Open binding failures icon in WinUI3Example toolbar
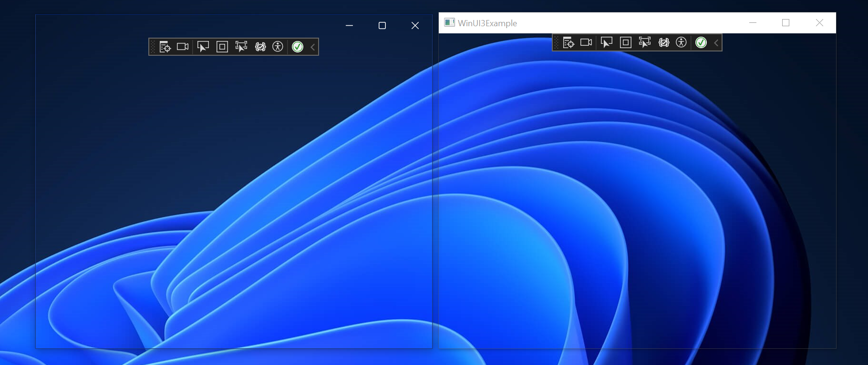Screen dimensions: 868x365 point(664,42)
